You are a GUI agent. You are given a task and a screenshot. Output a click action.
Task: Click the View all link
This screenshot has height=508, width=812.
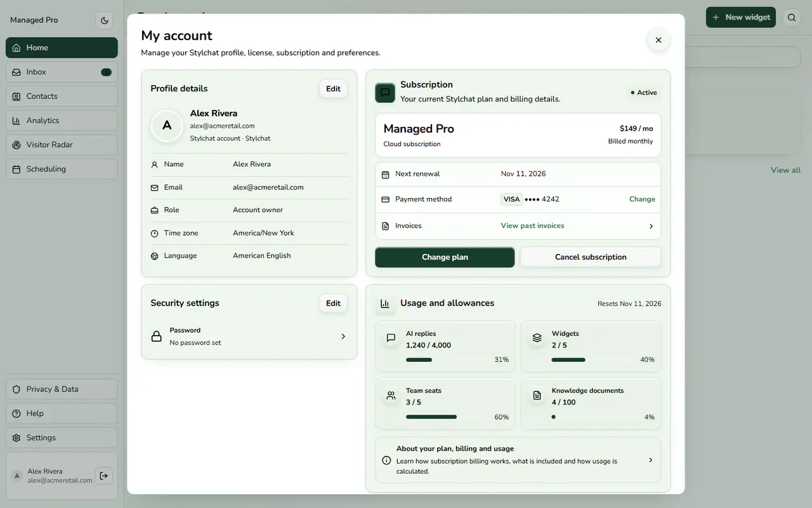[785, 170]
